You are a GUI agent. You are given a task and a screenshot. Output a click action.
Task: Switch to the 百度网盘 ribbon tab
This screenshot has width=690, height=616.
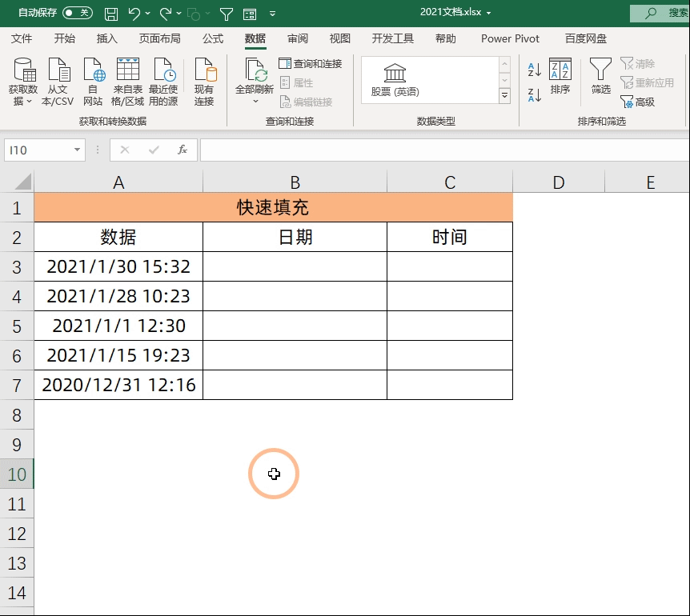click(586, 38)
